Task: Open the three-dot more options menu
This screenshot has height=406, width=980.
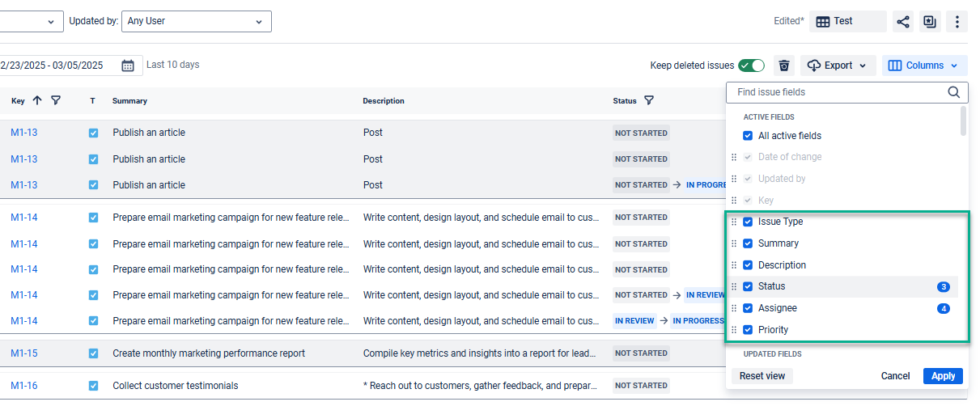Action: (x=957, y=22)
